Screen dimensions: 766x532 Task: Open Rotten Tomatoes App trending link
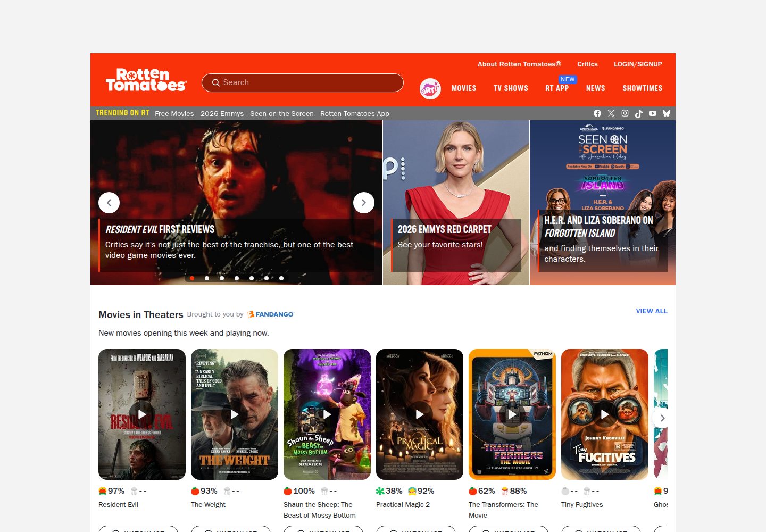pos(355,113)
